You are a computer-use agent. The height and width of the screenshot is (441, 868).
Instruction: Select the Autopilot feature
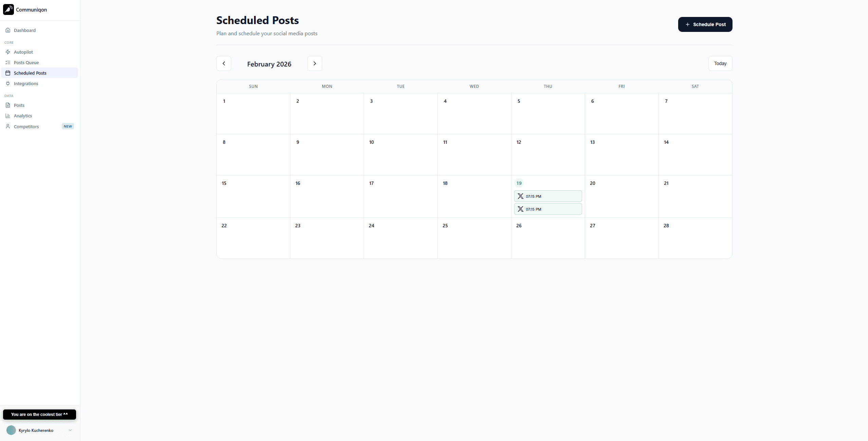(23, 52)
